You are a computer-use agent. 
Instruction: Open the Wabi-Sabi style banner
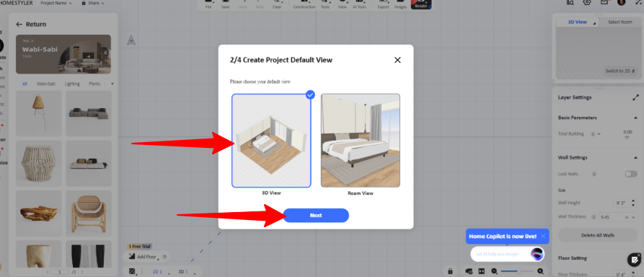tap(63, 54)
